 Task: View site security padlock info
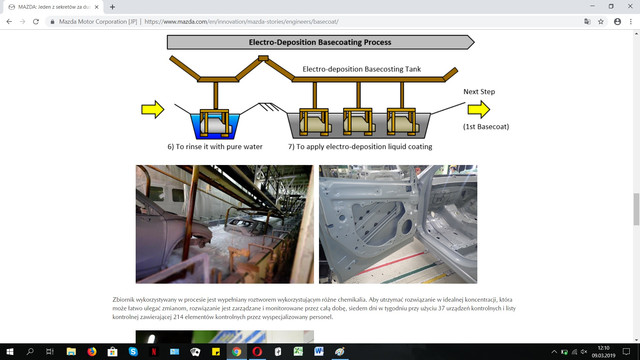pos(52,22)
